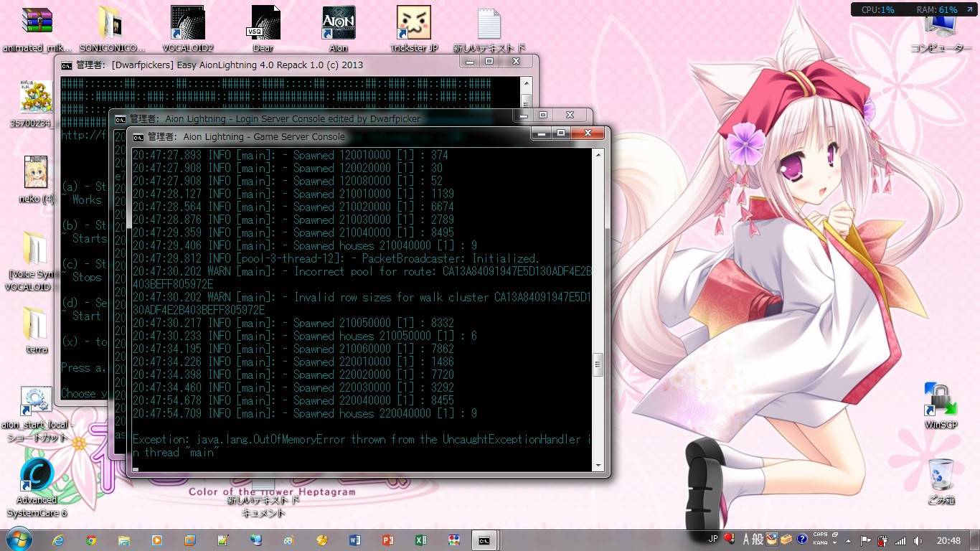The width and height of the screenshot is (980, 551).
Task: Toggle the KANA lock indicator
Action: (821, 543)
